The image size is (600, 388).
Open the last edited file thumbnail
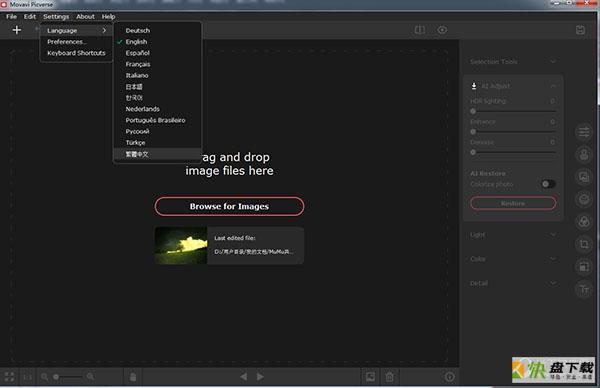pos(181,245)
